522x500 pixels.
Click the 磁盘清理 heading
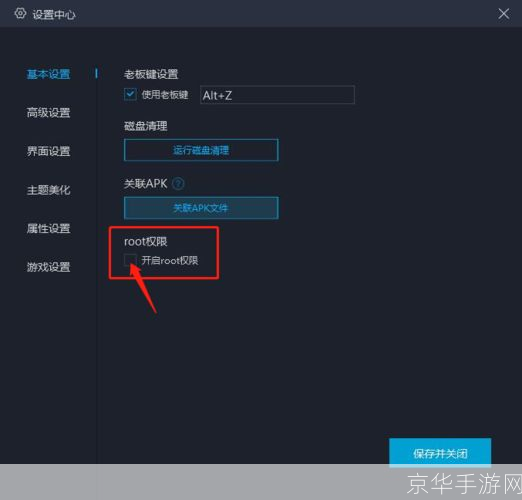coord(146,126)
